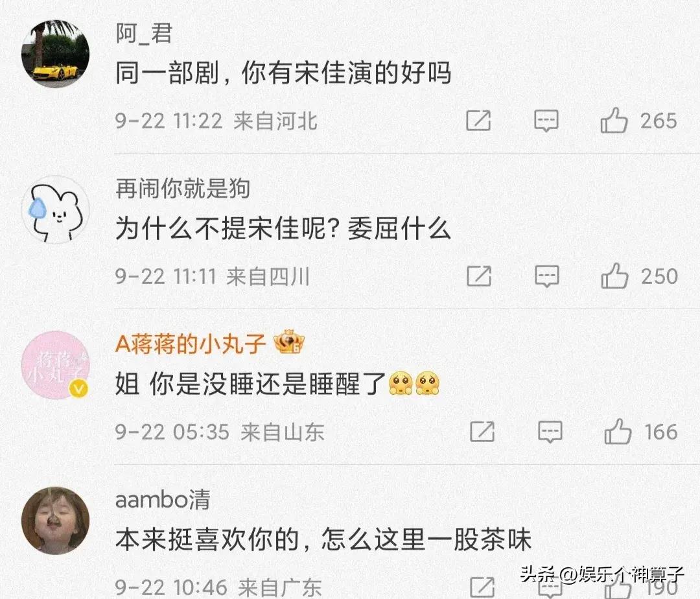Repost A蒋蒋的小丸子's comment
Screen dimensions: 700x599
pos(482,431)
